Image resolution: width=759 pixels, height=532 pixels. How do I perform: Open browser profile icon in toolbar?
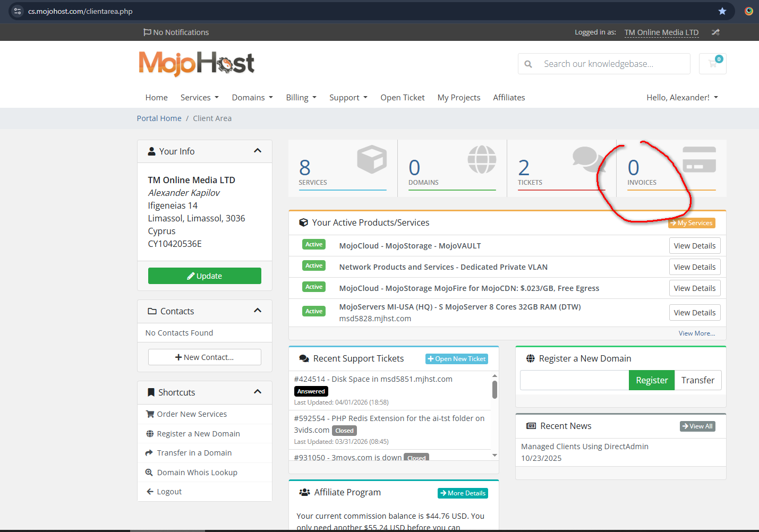749,11
